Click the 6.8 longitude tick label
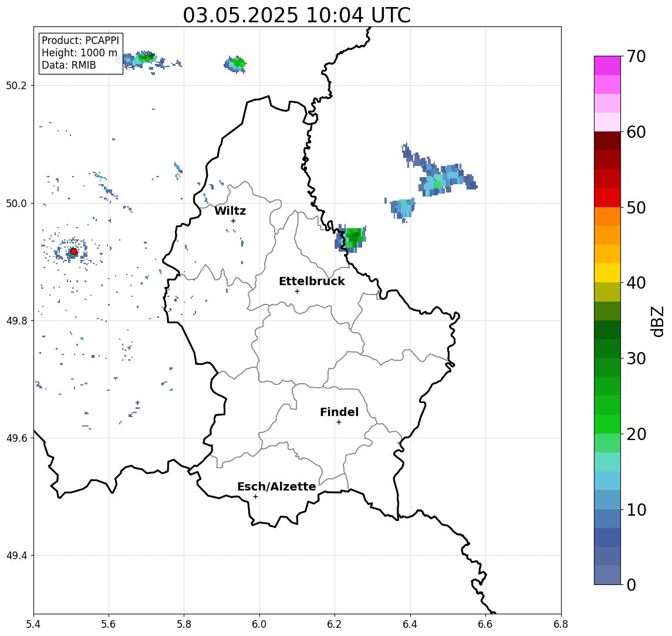The width and height of the screenshot is (672, 636). tap(561, 624)
